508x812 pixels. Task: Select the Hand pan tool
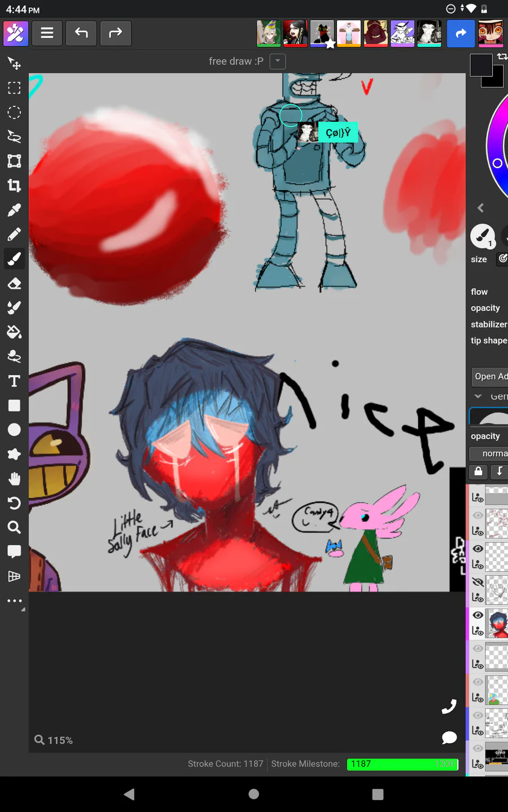coord(14,479)
